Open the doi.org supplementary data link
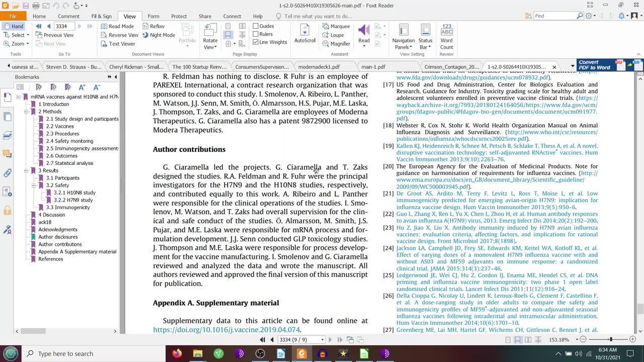Viewport: 644px width, 362px height. (x=226, y=330)
